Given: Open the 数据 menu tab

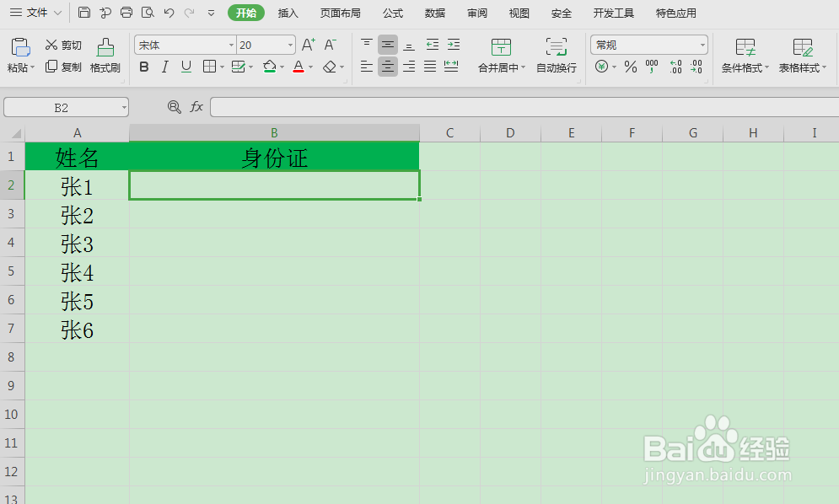Looking at the screenshot, I should [435, 13].
